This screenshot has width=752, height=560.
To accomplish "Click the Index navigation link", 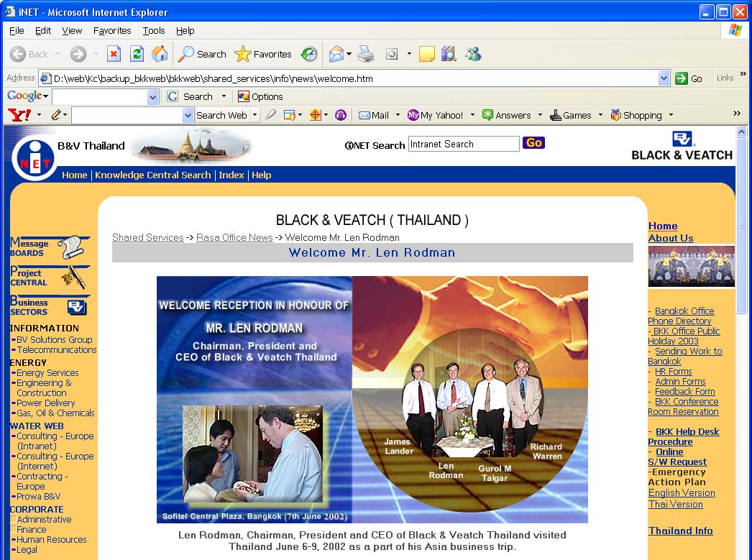I will click(231, 175).
